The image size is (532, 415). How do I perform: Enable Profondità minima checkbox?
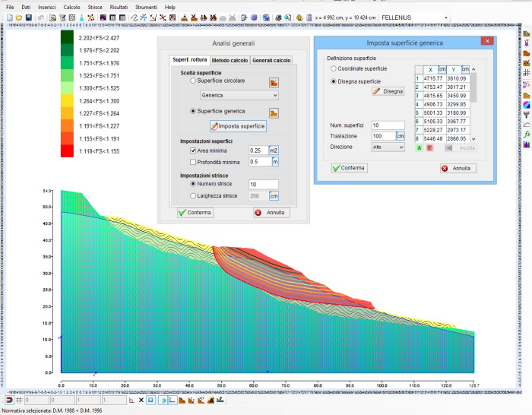click(x=193, y=162)
